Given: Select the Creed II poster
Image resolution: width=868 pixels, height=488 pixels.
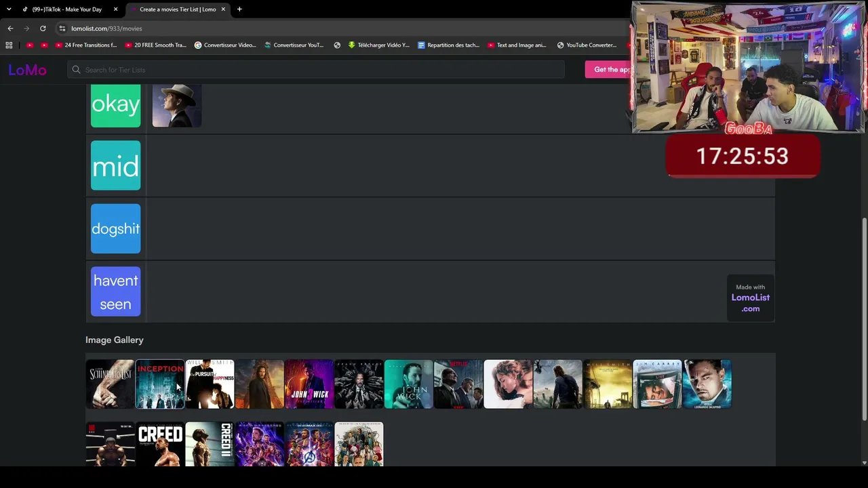Looking at the screenshot, I should click(210, 444).
